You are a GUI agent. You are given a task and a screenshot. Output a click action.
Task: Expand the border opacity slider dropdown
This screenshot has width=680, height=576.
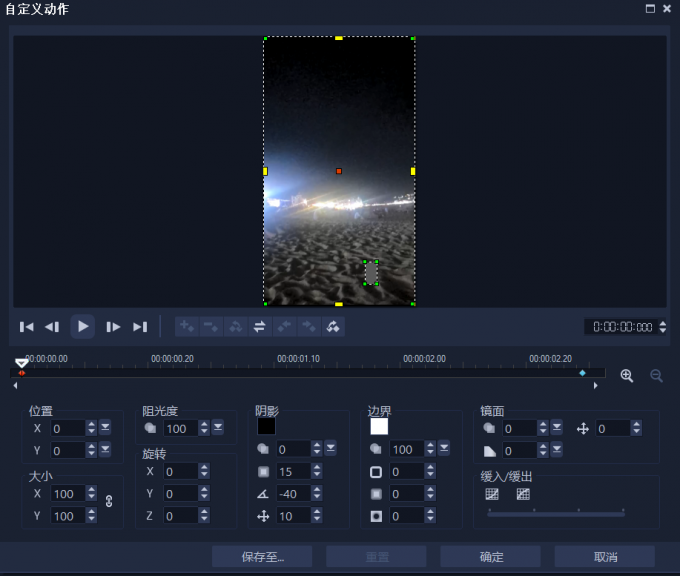coord(442,449)
